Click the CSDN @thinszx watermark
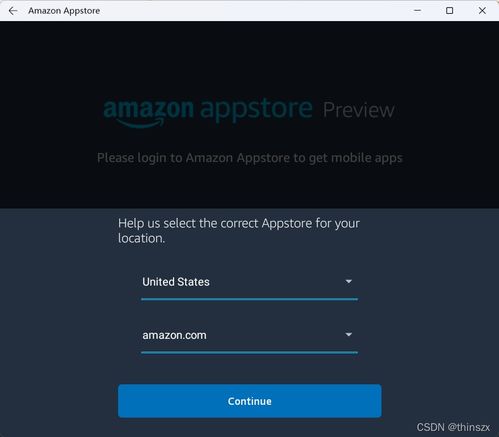This screenshot has height=437, width=499. (453, 427)
